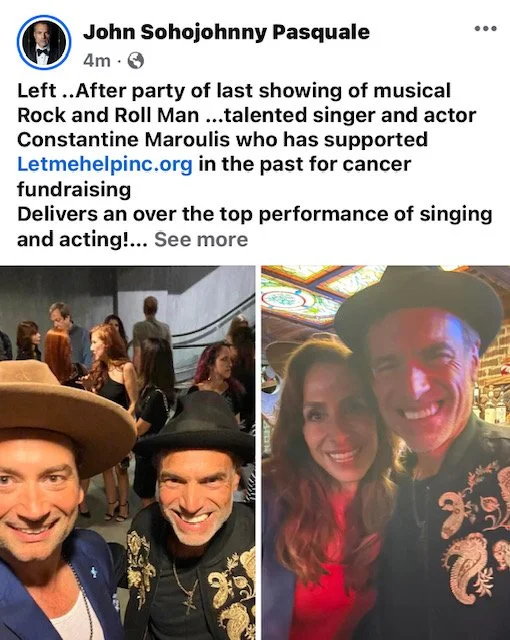Open John Sohojohnny Pasquale's profile picture
510x640 pixels.
tap(44, 42)
